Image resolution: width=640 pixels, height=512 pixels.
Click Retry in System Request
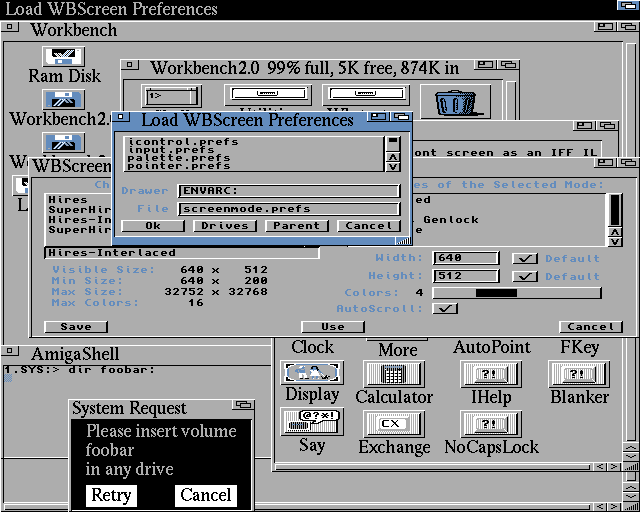click(111, 495)
